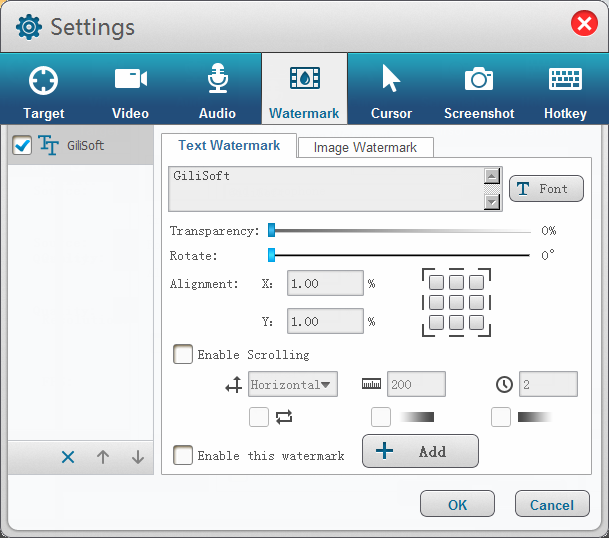Open the Horizontal scroll direction dropdown
The height and width of the screenshot is (538, 609).
pos(293,384)
